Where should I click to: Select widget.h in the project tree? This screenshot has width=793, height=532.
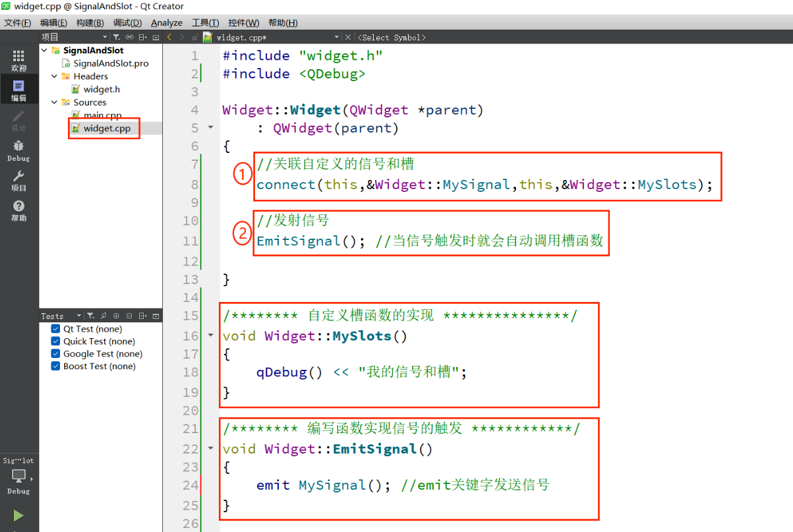pyautogui.click(x=102, y=89)
